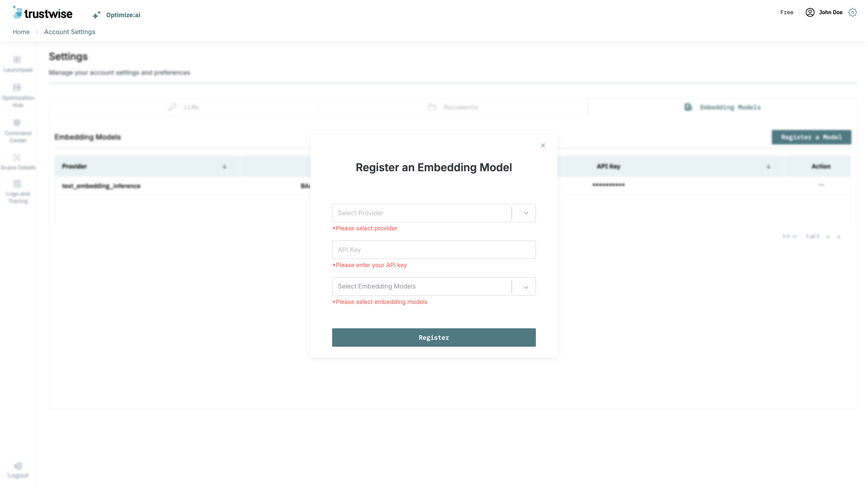Click the Optimize:ai sparkle icon
This screenshot has width=868, height=489.
coord(96,15)
